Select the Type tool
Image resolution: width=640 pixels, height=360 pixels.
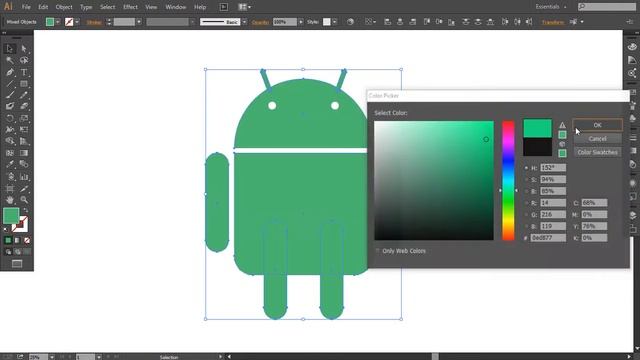(24, 72)
